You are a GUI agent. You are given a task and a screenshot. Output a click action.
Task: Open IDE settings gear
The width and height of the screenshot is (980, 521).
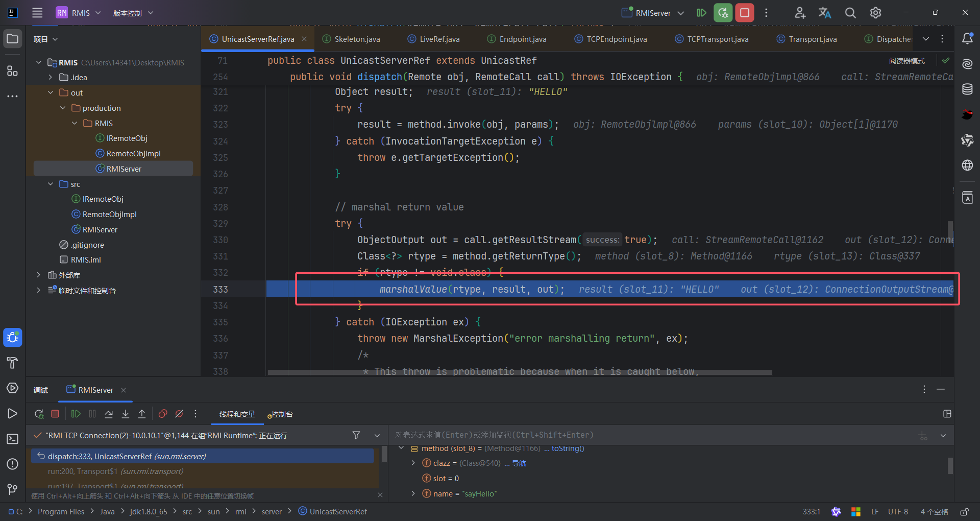[875, 13]
